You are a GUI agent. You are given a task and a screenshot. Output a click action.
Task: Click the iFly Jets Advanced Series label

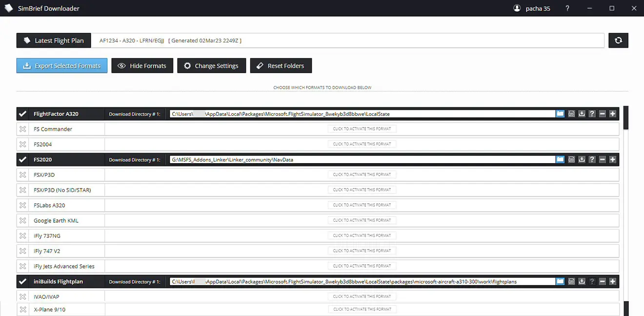coord(64,266)
